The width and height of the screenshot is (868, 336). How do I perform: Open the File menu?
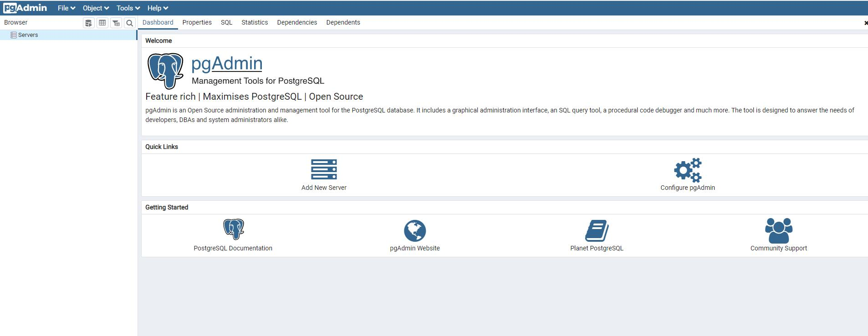66,8
